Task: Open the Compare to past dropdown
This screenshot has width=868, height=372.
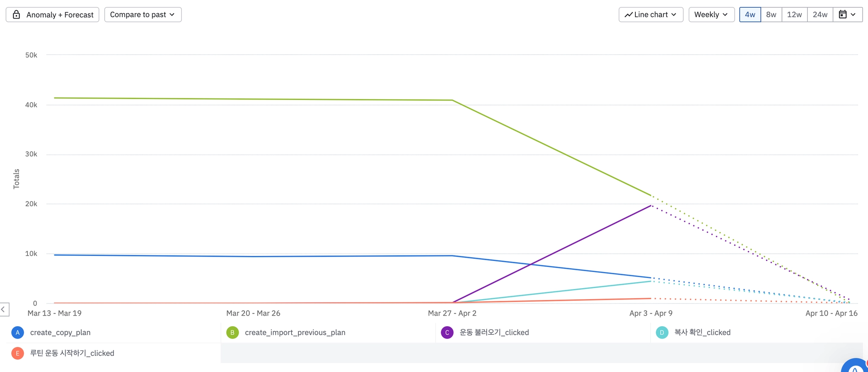Action: [x=142, y=14]
